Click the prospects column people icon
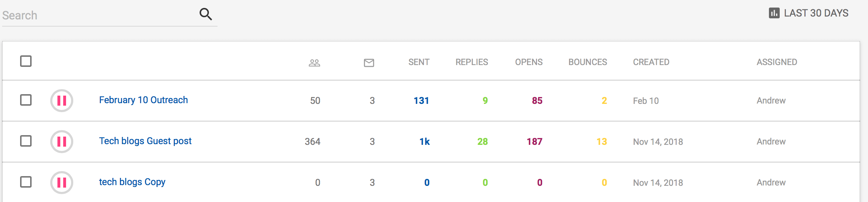This screenshot has width=868, height=202. click(x=314, y=63)
